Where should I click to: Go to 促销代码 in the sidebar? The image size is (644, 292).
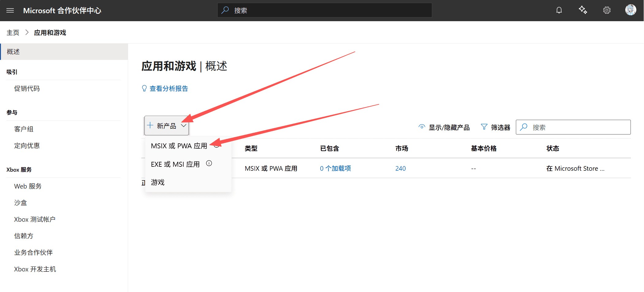pos(27,89)
